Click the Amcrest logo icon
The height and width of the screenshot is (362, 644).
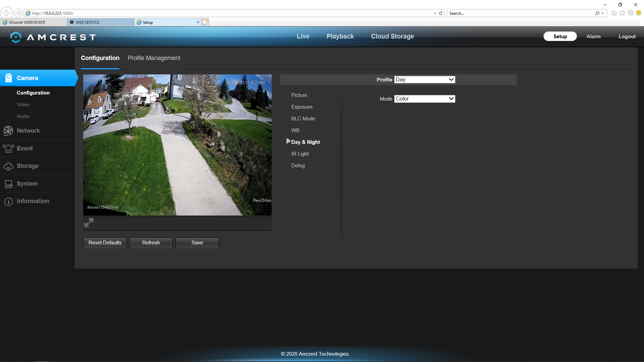pos(16,37)
